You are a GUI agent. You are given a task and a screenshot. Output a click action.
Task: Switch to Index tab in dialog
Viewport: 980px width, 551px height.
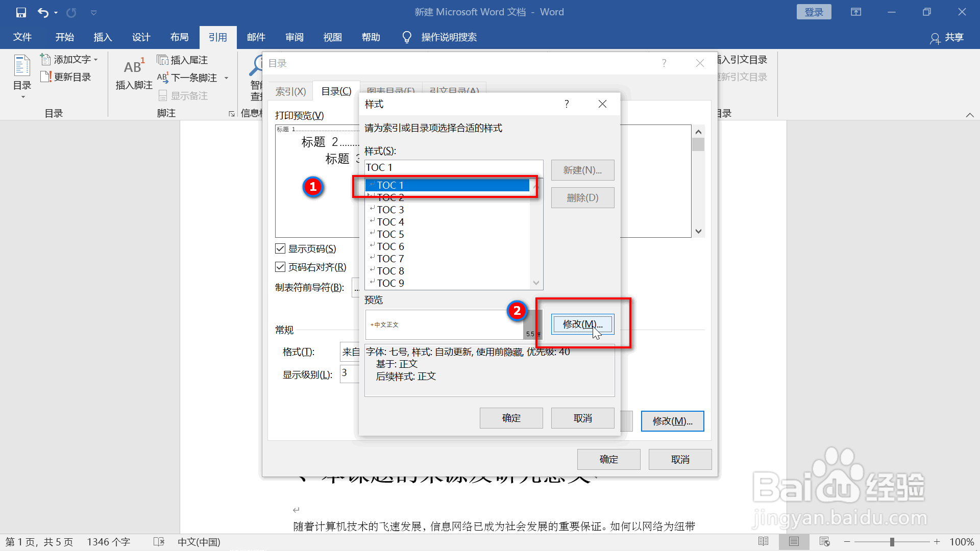[x=290, y=91]
